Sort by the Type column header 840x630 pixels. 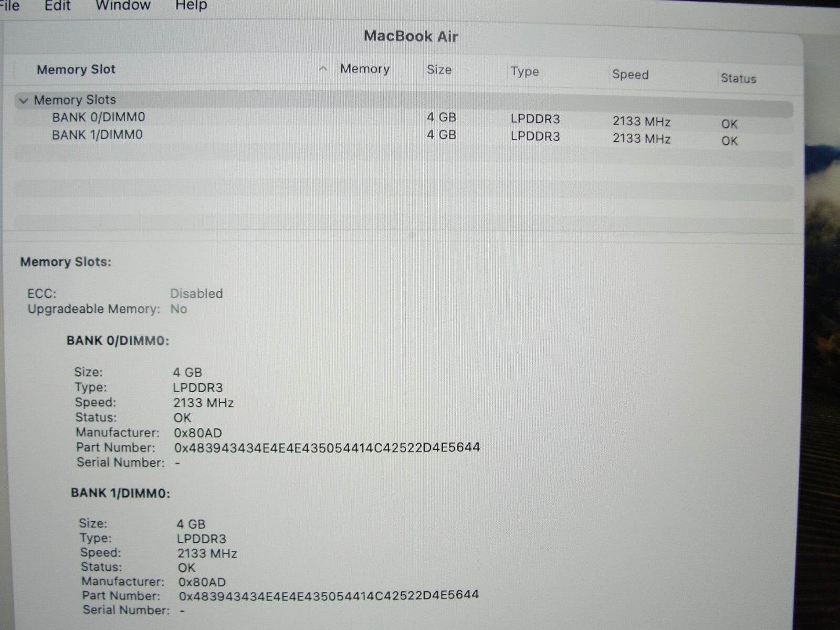pos(524,71)
